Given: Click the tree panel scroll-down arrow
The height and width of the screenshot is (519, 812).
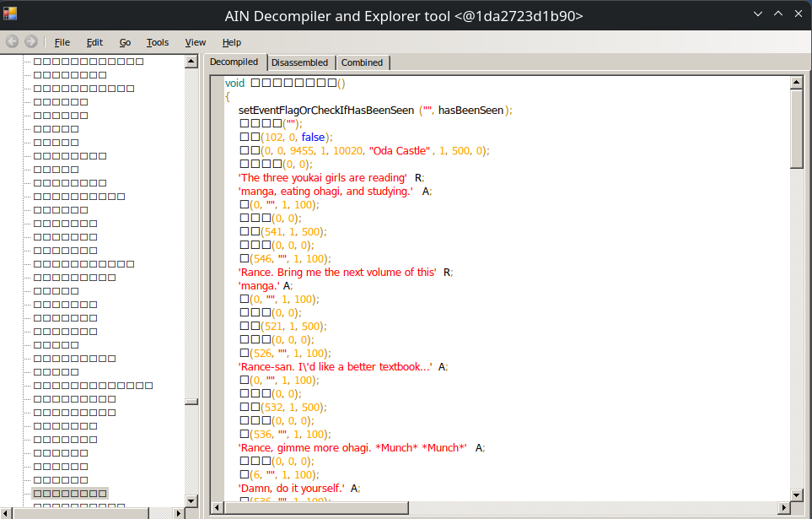Looking at the screenshot, I should coord(191,500).
